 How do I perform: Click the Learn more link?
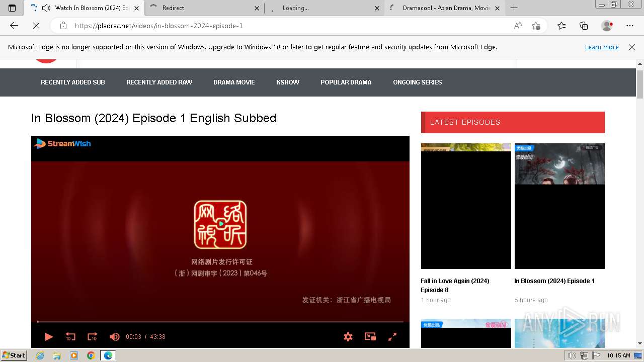pos(602,47)
